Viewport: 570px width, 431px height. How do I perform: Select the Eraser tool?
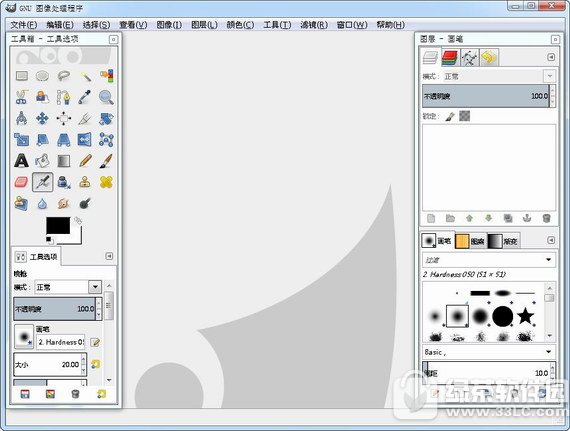click(21, 182)
